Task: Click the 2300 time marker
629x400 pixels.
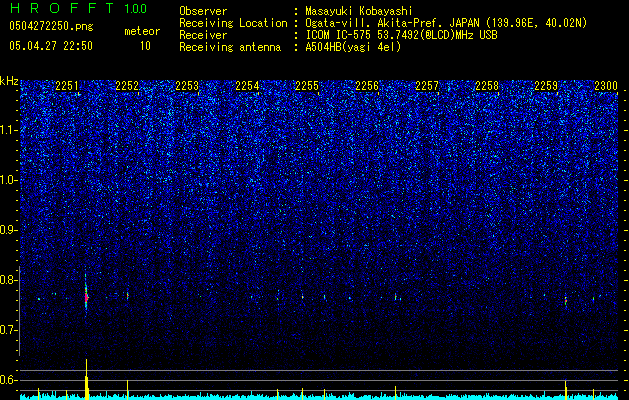Action: coord(606,86)
